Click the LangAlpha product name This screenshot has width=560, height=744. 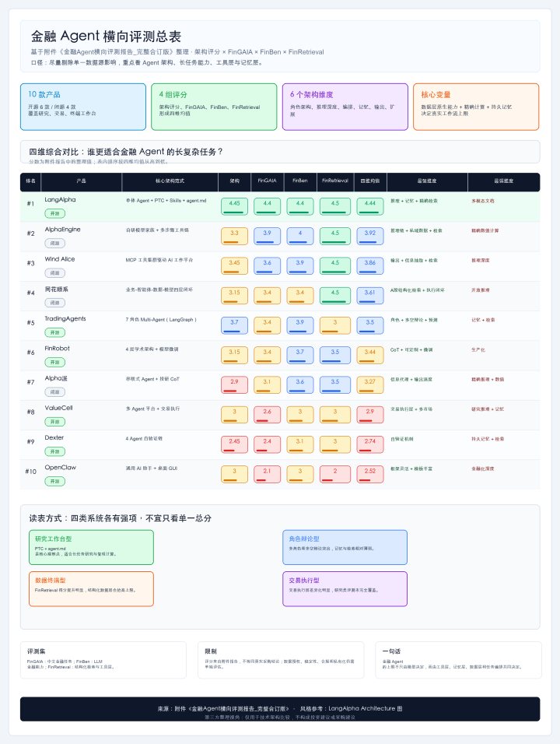60,200
